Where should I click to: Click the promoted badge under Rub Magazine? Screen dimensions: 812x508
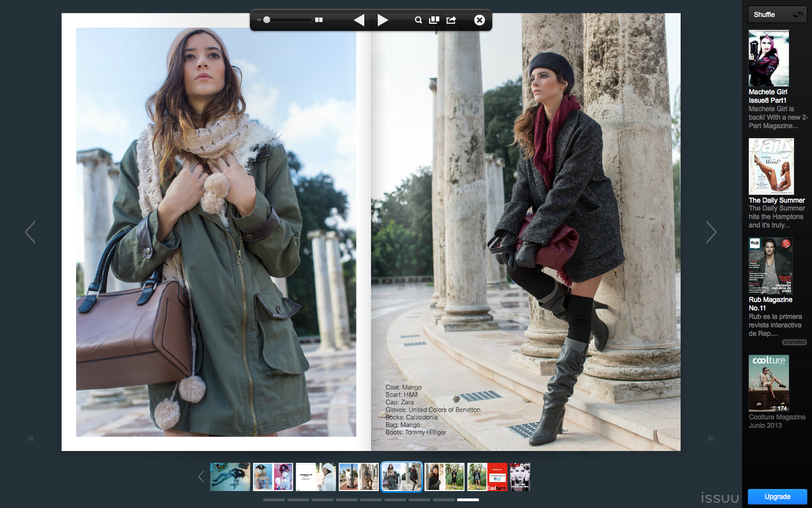coord(794,342)
